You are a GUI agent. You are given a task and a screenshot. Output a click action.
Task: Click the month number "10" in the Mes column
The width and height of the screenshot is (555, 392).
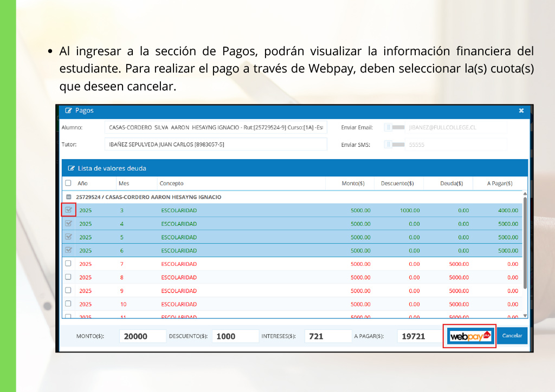[123, 304]
